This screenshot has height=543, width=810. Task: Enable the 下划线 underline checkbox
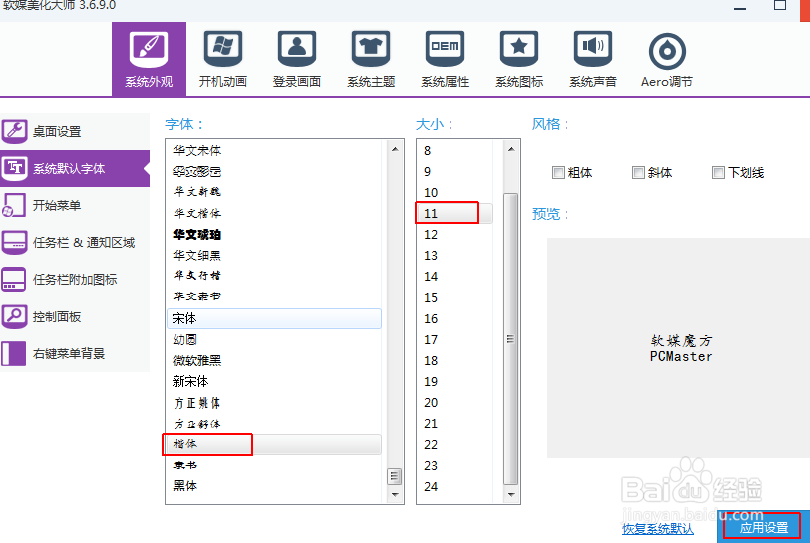(718, 173)
